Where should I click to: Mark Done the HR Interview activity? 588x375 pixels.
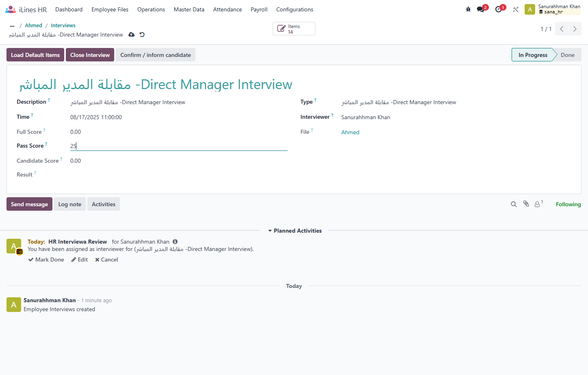coord(46,259)
